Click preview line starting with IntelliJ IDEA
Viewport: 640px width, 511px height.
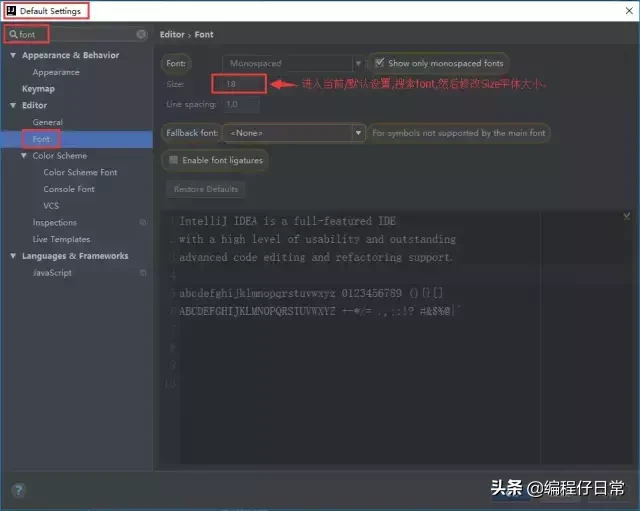287,221
